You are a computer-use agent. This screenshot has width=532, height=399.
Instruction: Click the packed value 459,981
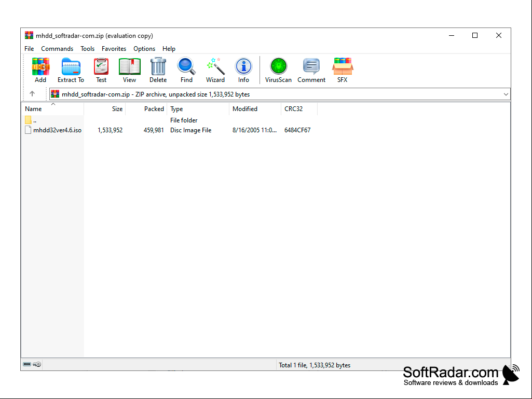coord(154,130)
